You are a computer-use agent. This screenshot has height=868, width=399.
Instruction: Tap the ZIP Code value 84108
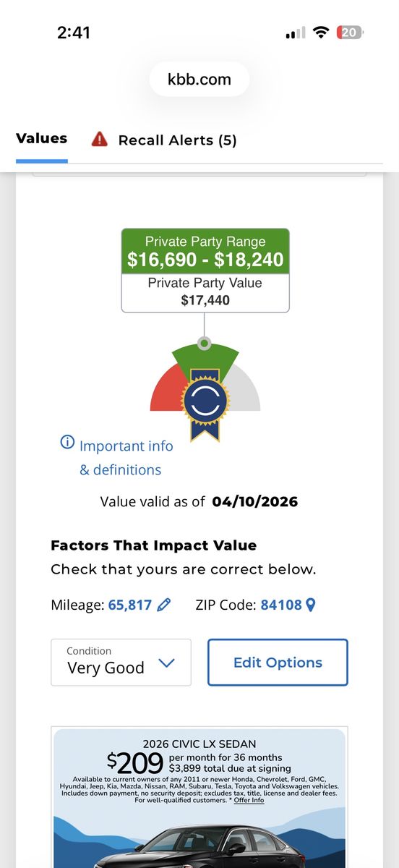coord(281,605)
